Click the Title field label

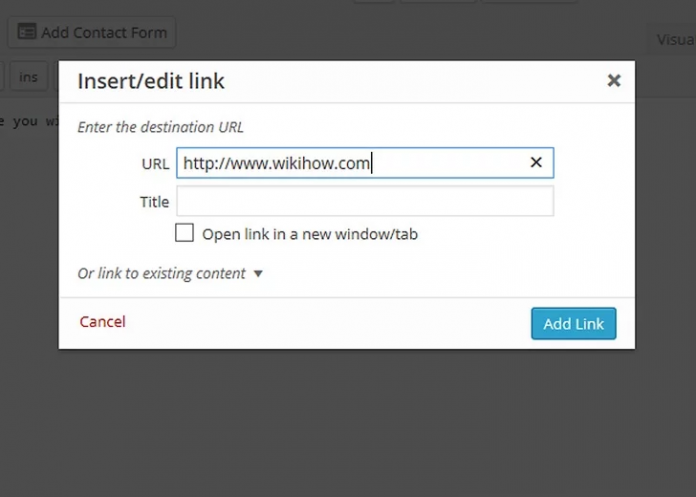coord(154,202)
